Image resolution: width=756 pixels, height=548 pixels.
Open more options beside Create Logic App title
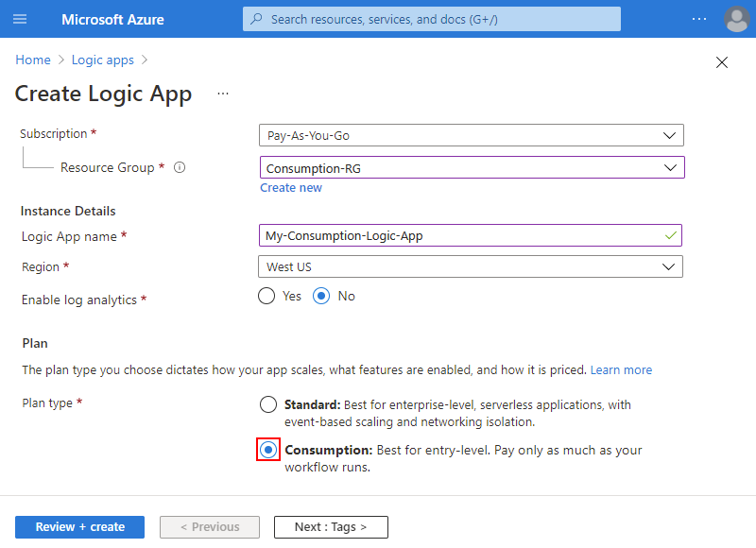[223, 94]
